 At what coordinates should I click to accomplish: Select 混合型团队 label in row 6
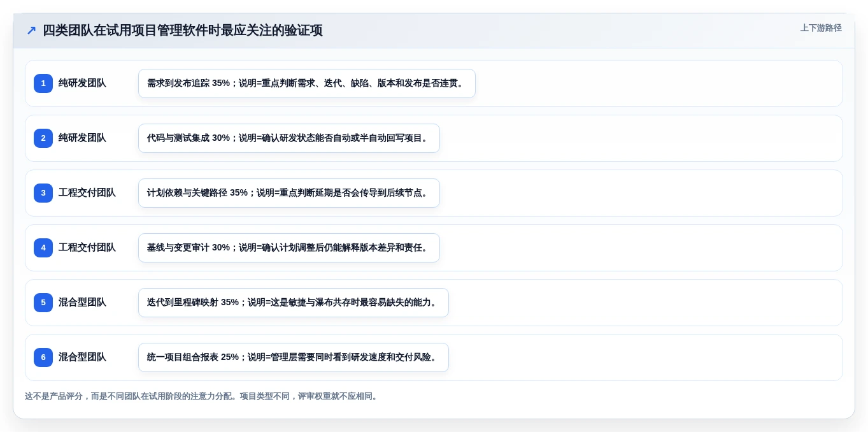pyautogui.click(x=82, y=357)
